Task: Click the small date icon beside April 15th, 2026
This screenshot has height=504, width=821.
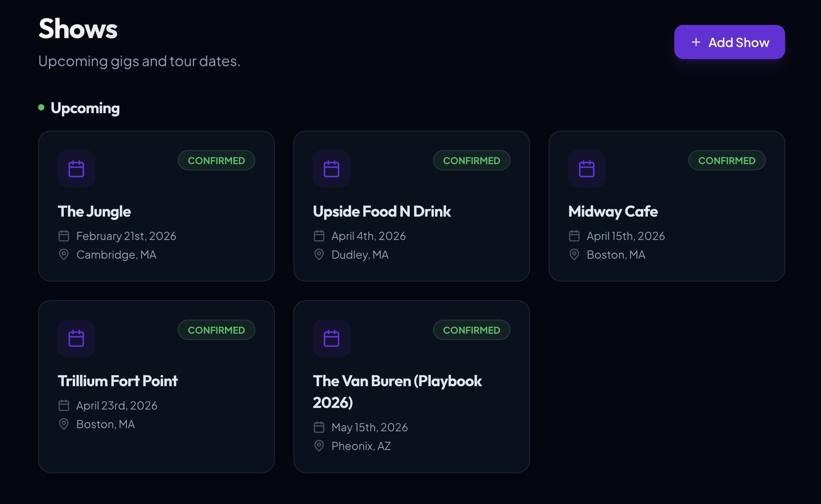Action: [574, 235]
